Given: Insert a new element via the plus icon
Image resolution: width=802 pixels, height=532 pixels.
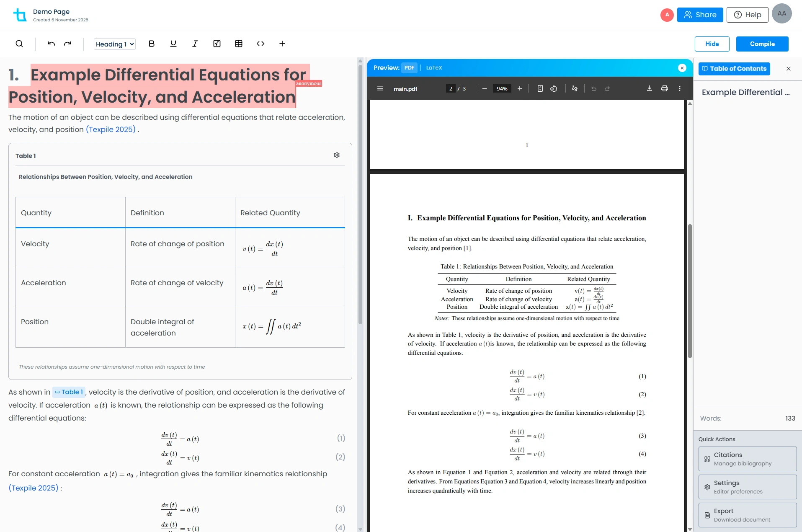Looking at the screenshot, I should pyautogui.click(x=283, y=44).
